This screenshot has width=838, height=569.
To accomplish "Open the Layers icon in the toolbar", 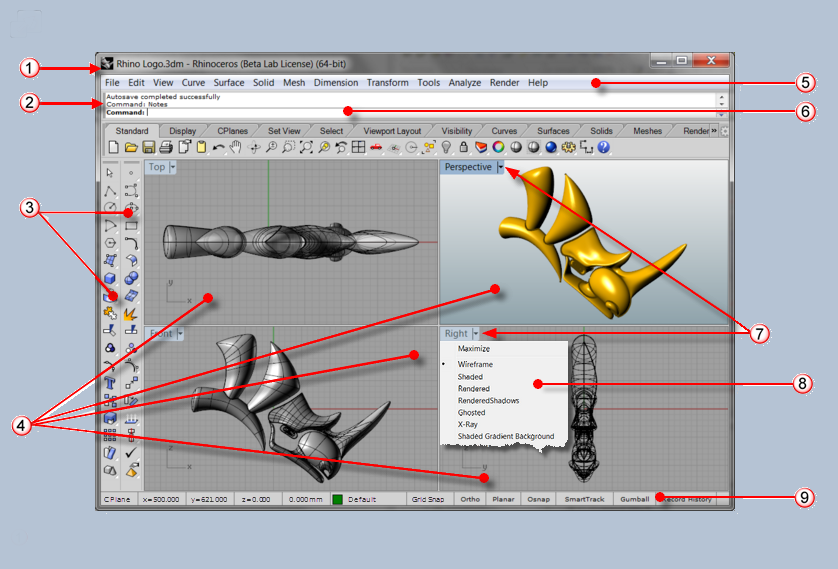I will [x=481, y=147].
